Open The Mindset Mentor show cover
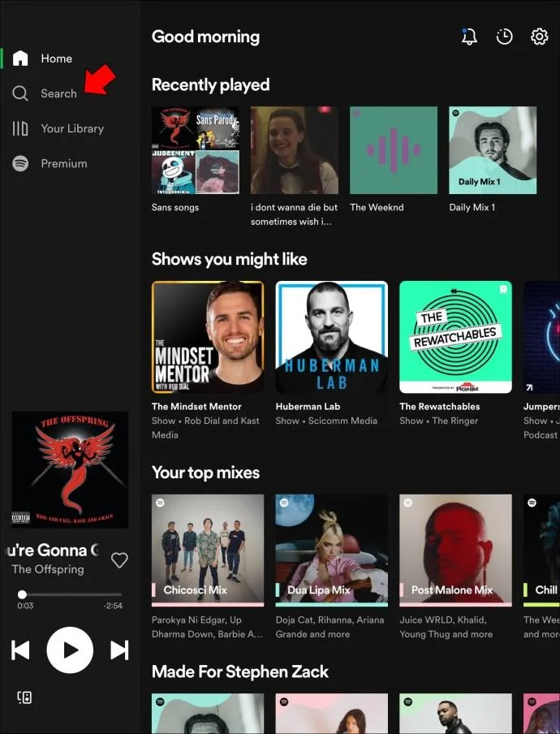 208,337
